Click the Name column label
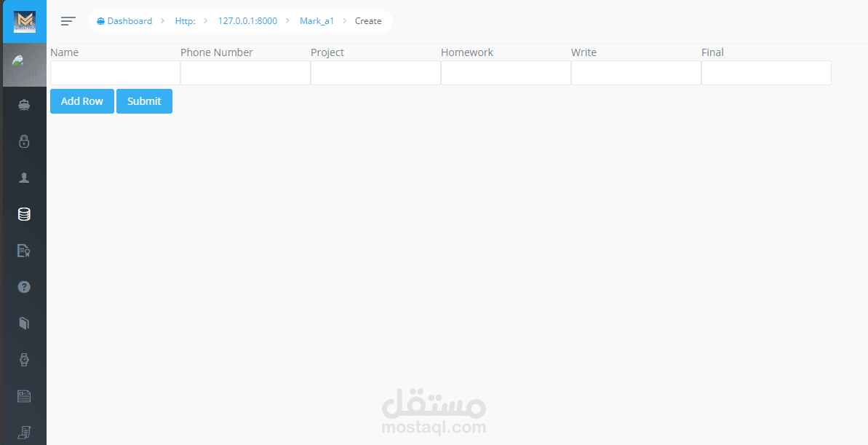This screenshot has height=445, width=868. (x=64, y=52)
